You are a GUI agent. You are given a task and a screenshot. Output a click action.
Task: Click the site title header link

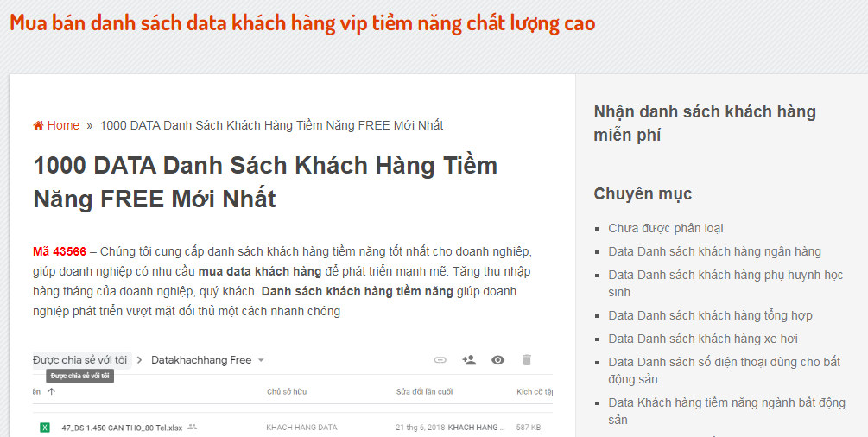[302, 23]
